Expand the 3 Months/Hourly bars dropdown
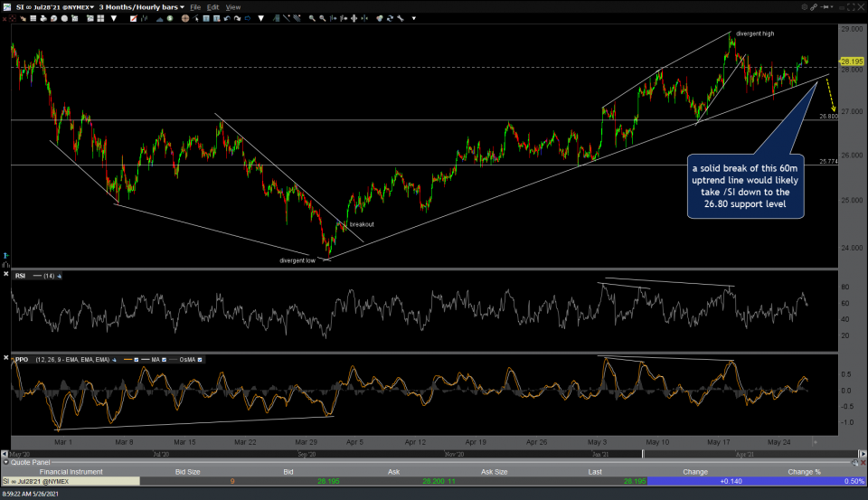The image size is (868, 500). pyautogui.click(x=142, y=6)
